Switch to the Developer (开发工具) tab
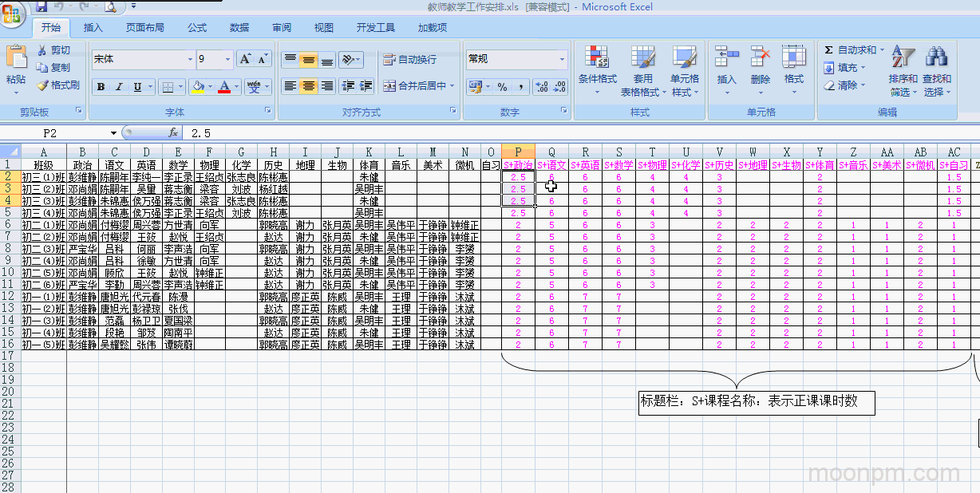 click(x=376, y=28)
